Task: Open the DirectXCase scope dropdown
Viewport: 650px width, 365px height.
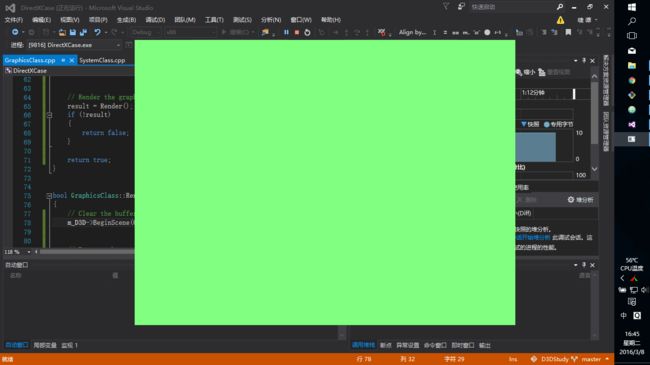Action: 68,71
